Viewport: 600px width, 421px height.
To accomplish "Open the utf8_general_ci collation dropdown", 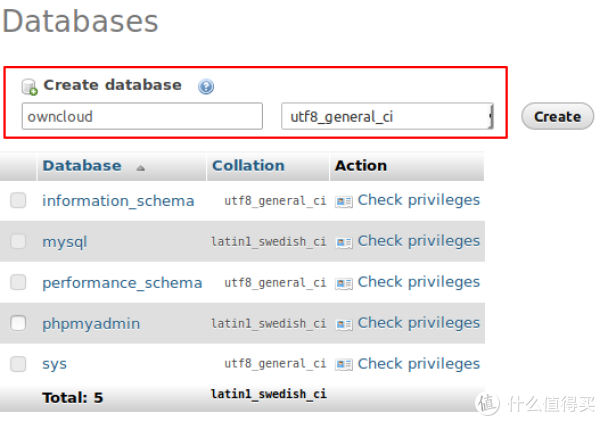I will coord(387,117).
